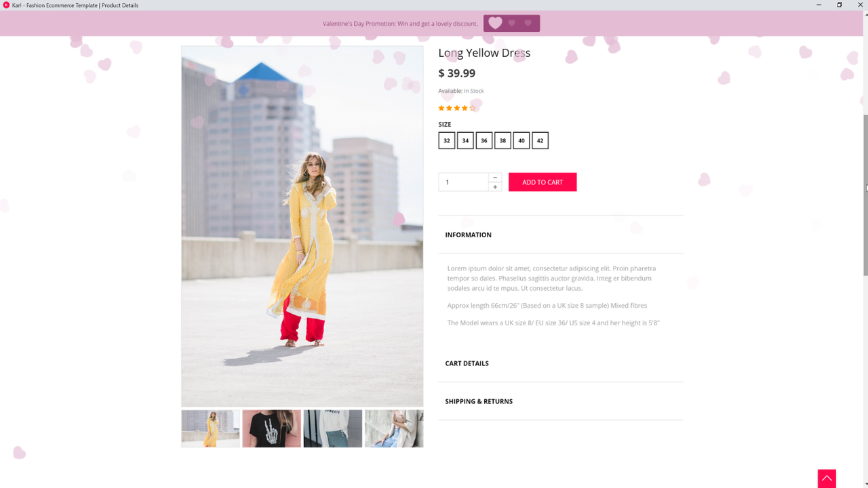Screen dimensions: 868x488
Task: Click the middle small heart in banner
Action: (x=512, y=23)
